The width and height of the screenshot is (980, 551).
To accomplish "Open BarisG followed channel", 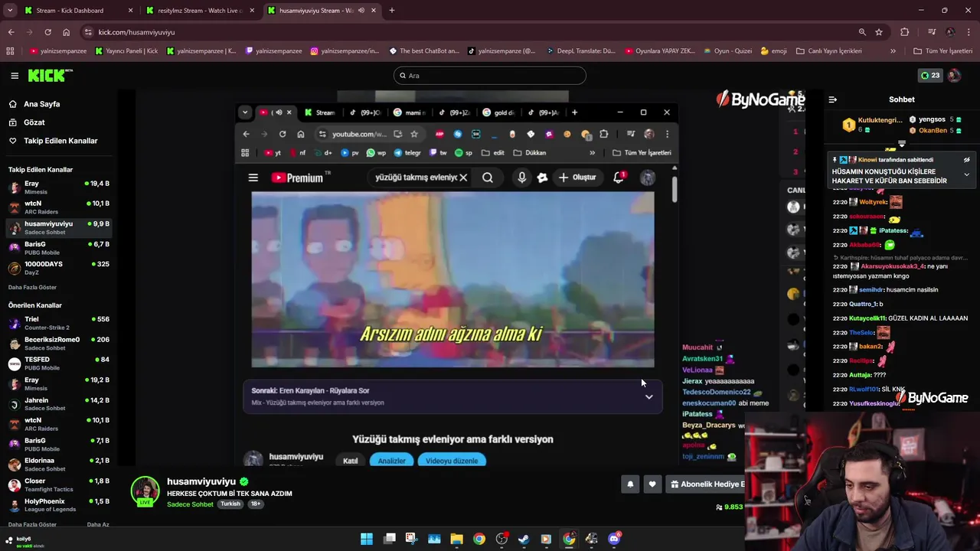I will click(x=58, y=248).
